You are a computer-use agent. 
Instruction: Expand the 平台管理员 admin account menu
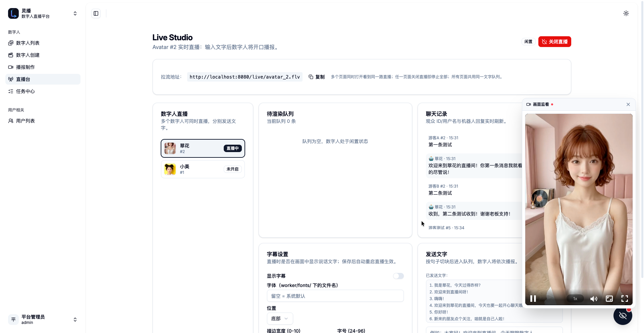43,320
